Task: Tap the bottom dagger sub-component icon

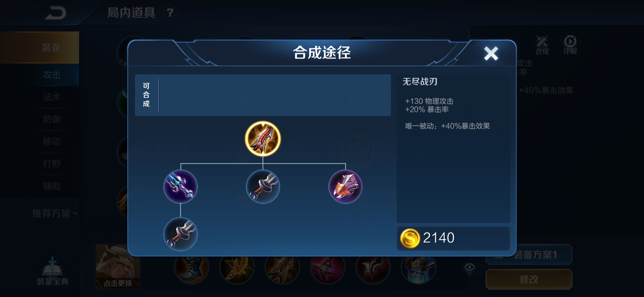Action: 181,234
